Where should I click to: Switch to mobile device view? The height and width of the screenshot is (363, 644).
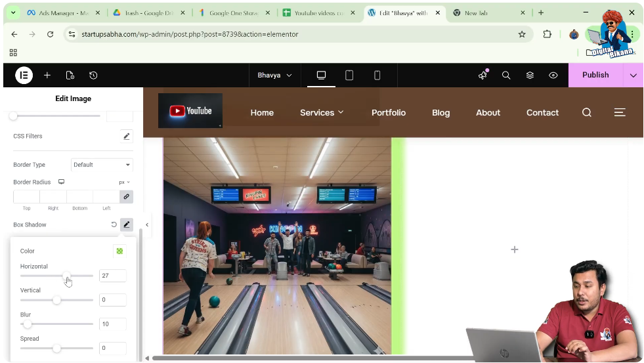[x=377, y=75]
